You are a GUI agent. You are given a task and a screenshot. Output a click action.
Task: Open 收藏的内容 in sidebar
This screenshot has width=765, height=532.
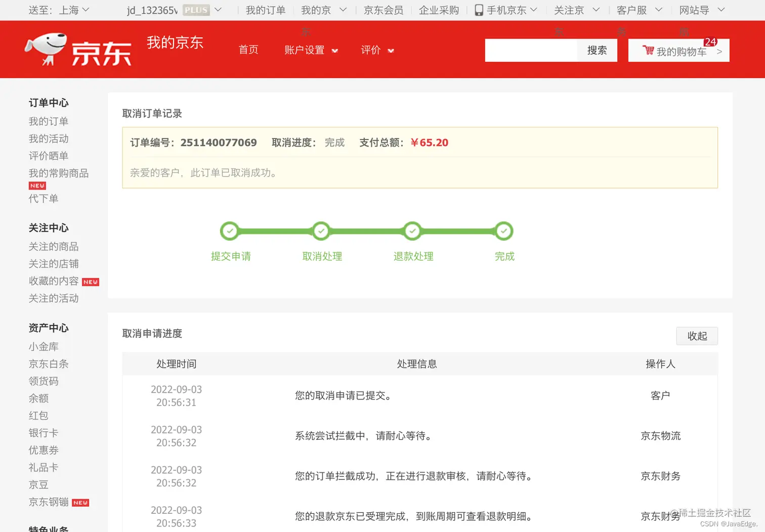(x=54, y=281)
